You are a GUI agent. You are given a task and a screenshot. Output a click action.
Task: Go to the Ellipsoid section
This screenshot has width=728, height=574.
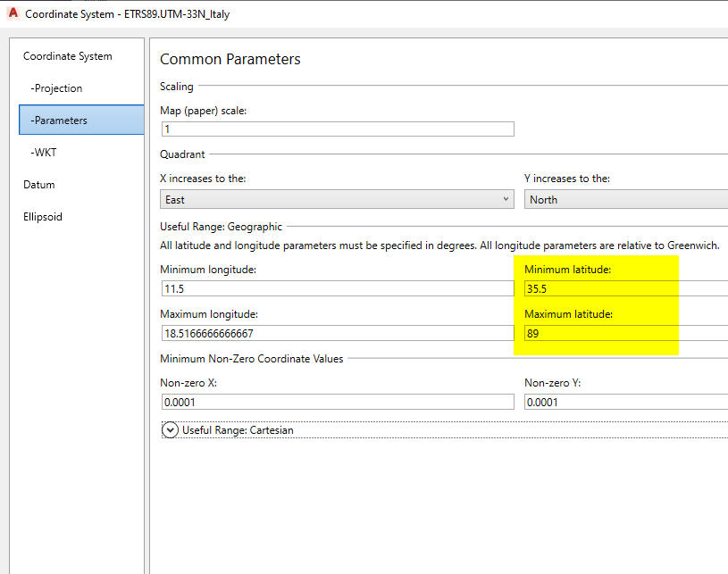43,217
